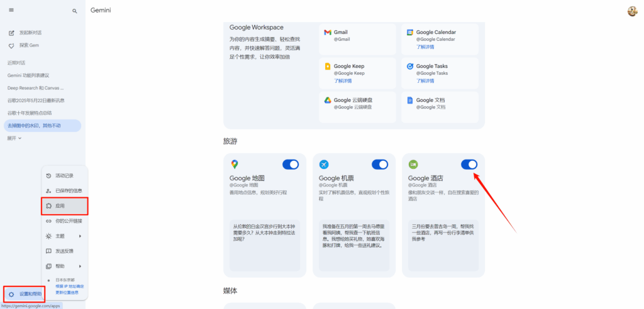
Task: Expand the 展开 recent chats list
Action: [x=14, y=138]
